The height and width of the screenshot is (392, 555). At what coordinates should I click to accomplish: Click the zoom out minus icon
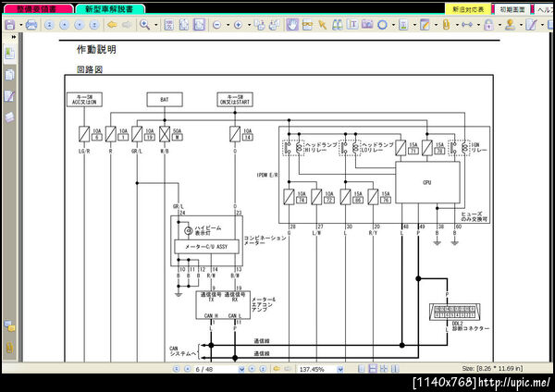pyautogui.click(x=217, y=25)
